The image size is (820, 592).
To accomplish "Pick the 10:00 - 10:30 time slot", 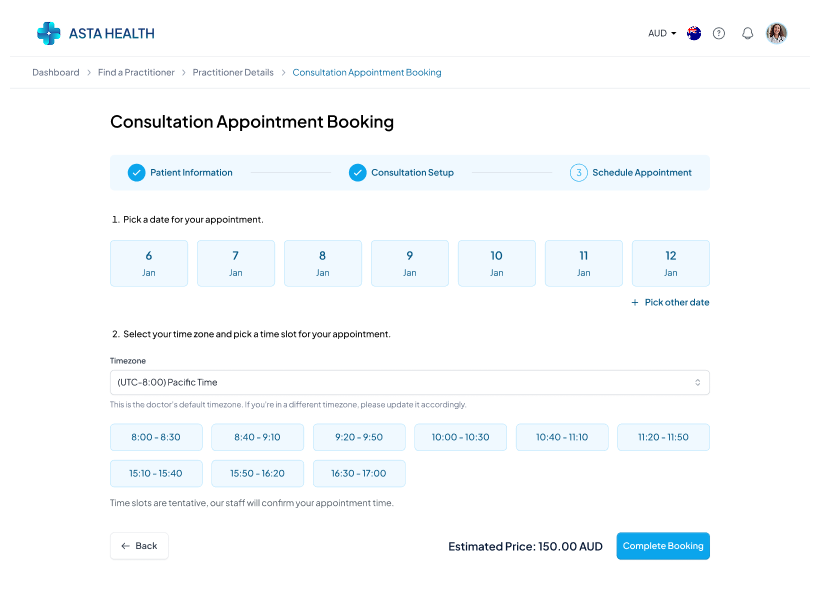I will 460,437.
